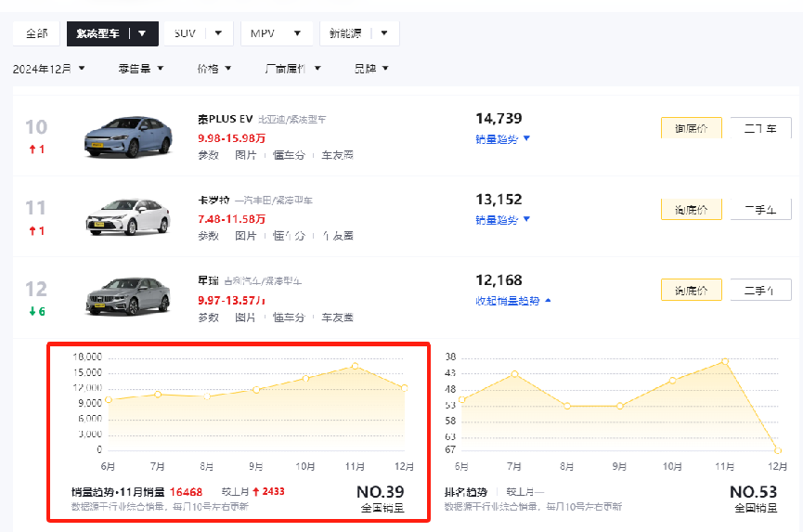Click the 13,152 sales figure
803x532 pixels.
pyautogui.click(x=499, y=200)
